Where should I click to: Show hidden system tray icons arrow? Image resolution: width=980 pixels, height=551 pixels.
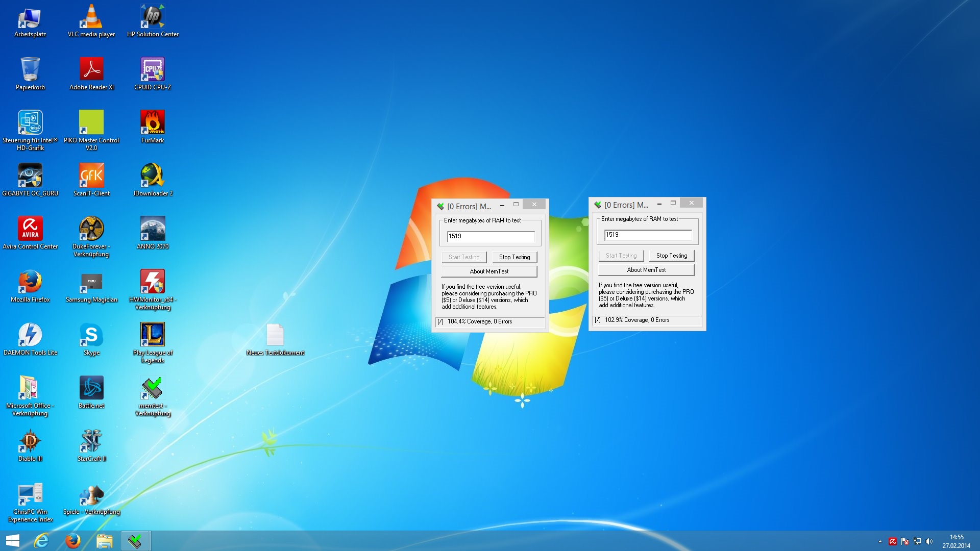(x=880, y=541)
